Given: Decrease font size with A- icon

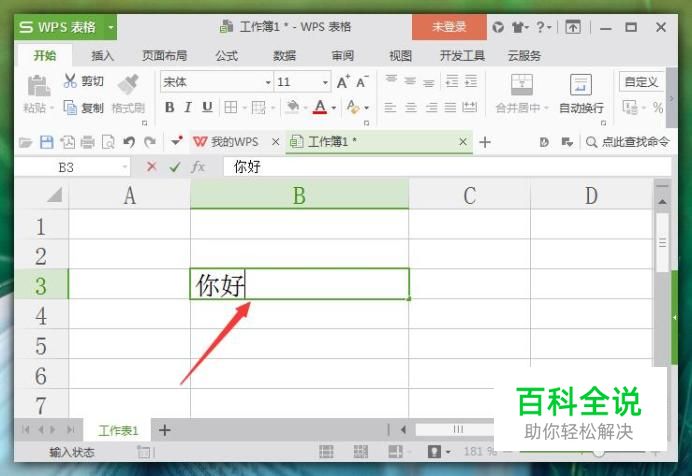Looking at the screenshot, I should [362, 82].
